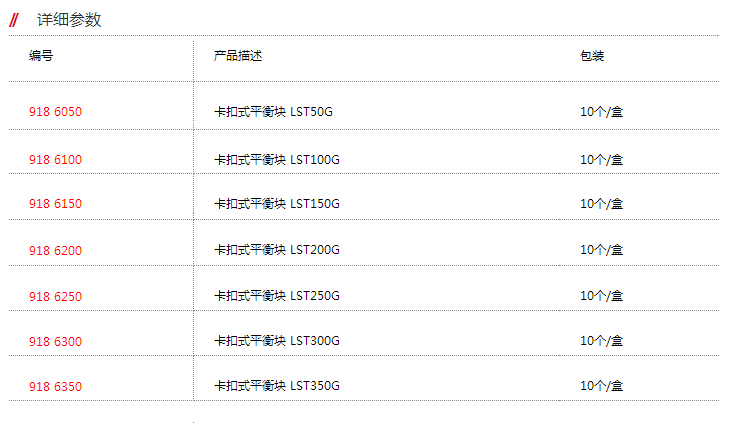Select description 卡扣式平衡块 LST100G
750x423 pixels.
[277, 160]
